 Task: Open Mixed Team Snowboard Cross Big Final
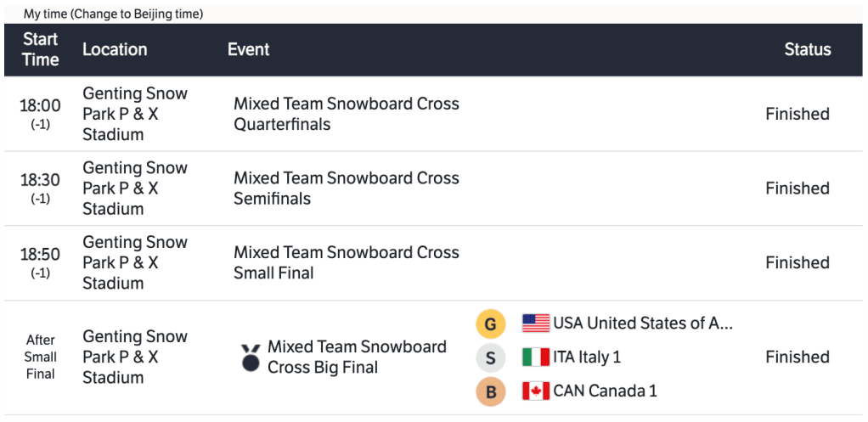pyautogui.click(x=357, y=357)
